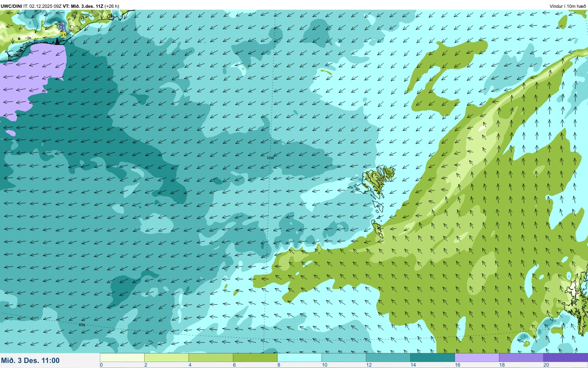This screenshot has width=588, height=368.
Task: Click the medium green 4–6 legend swatch
Action: pyautogui.click(x=211, y=357)
